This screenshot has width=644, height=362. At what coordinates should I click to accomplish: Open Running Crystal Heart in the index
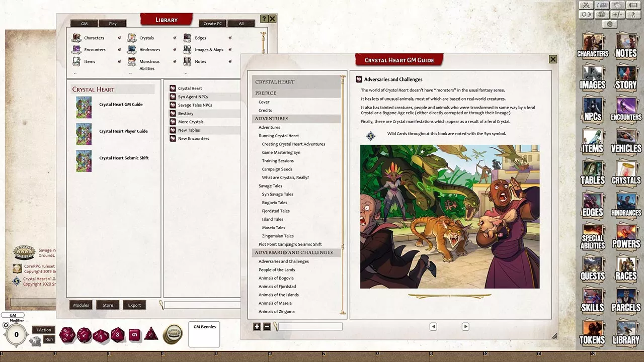279,136
